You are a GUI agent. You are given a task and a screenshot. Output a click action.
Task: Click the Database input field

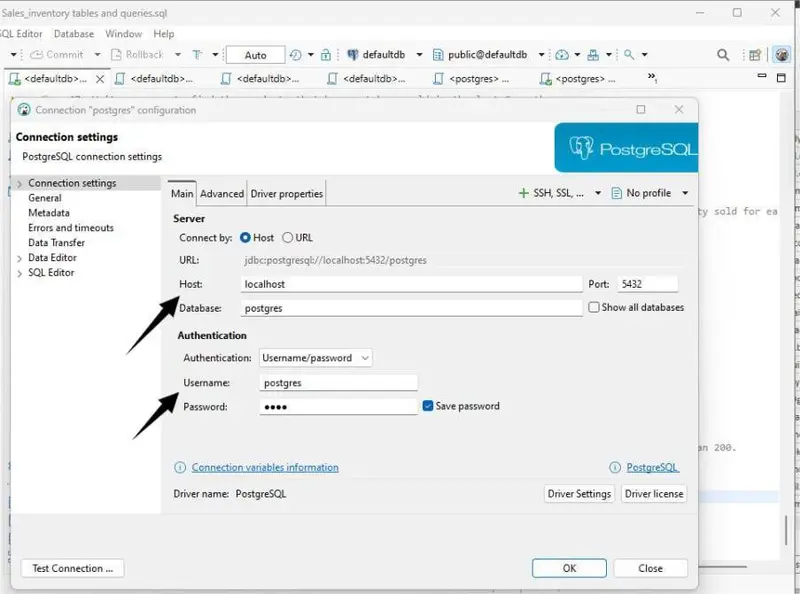(411, 308)
